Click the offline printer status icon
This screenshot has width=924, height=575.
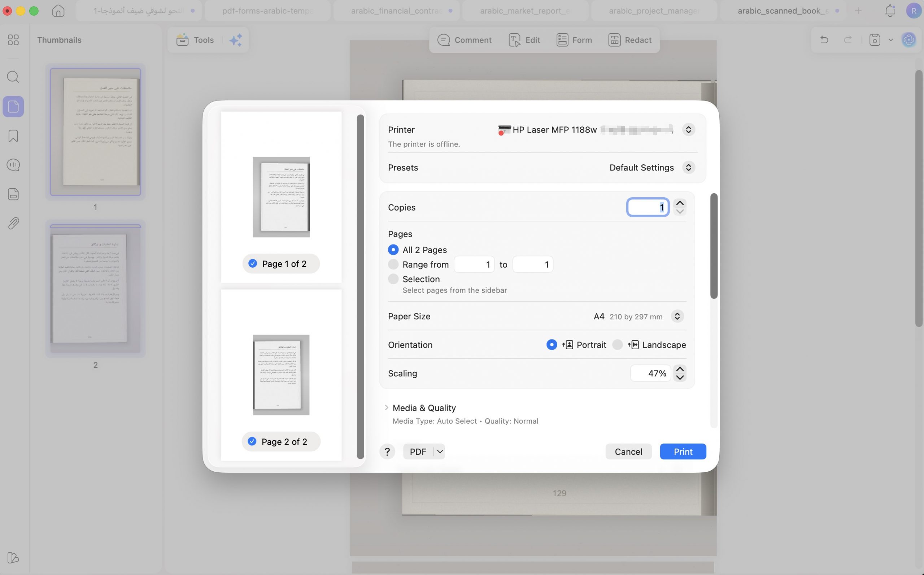coord(504,130)
